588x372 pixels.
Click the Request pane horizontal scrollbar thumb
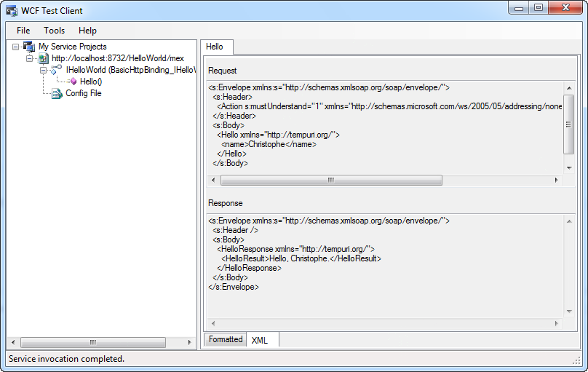click(332, 180)
